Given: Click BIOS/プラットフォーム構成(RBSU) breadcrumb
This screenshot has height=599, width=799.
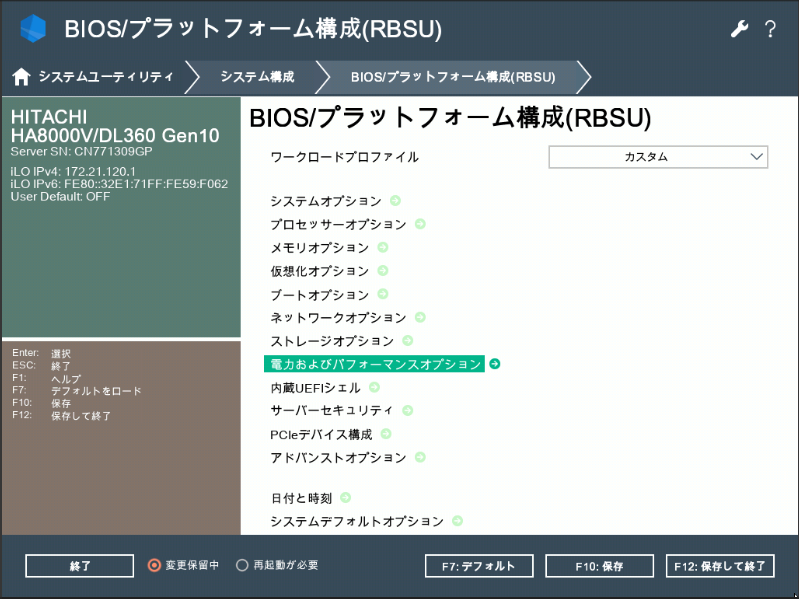Looking at the screenshot, I should coord(453,77).
